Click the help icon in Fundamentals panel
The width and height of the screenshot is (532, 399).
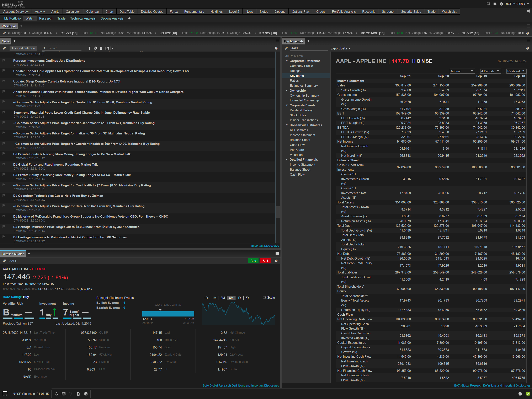click(x=527, y=48)
